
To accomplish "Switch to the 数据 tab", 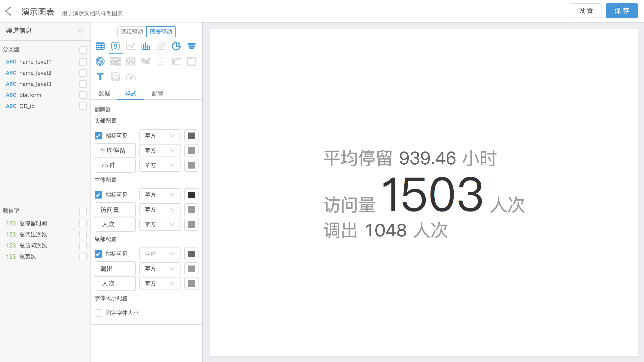I will click(104, 94).
